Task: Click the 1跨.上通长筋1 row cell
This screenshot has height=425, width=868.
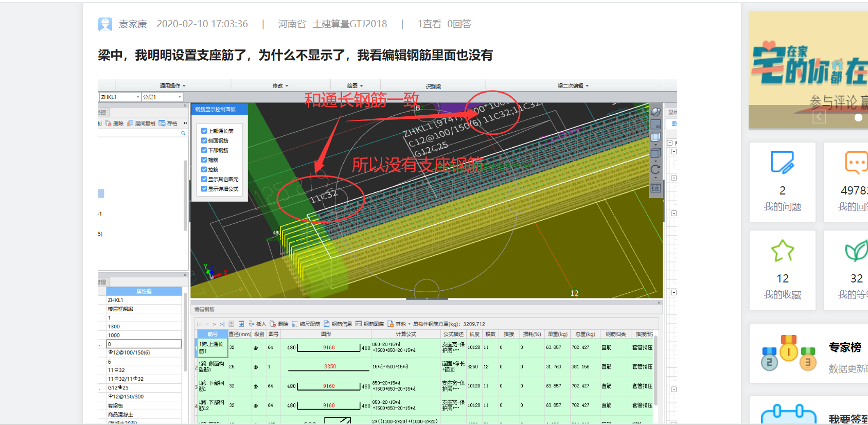Action: coord(211,347)
